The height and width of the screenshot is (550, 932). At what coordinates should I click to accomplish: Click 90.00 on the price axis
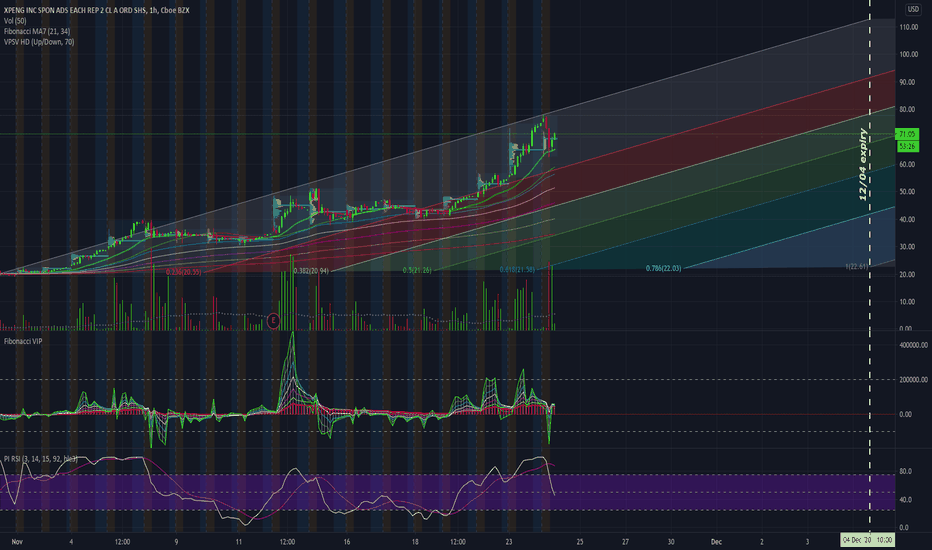pos(907,82)
